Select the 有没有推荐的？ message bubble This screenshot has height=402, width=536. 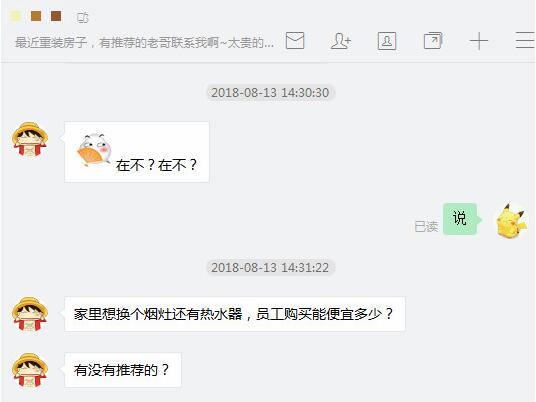click(x=123, y=370)
